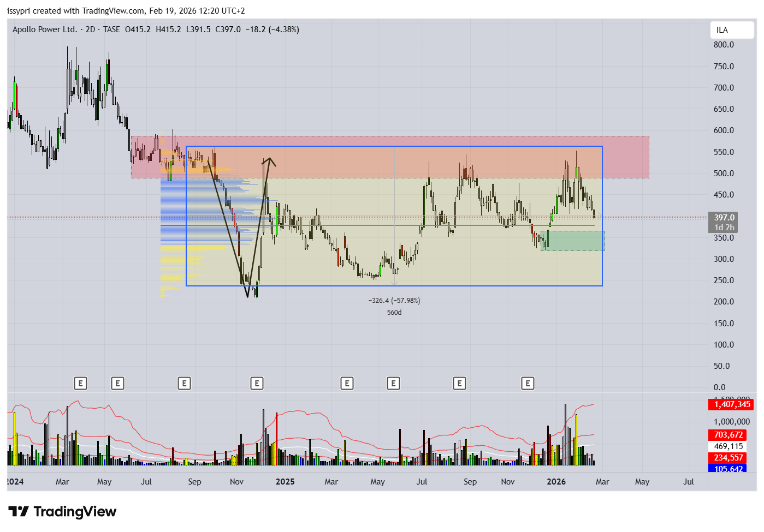Click the 300.0 price axis label
The height and width of the screenshot is (532, 764).
(x=724, y=259)
